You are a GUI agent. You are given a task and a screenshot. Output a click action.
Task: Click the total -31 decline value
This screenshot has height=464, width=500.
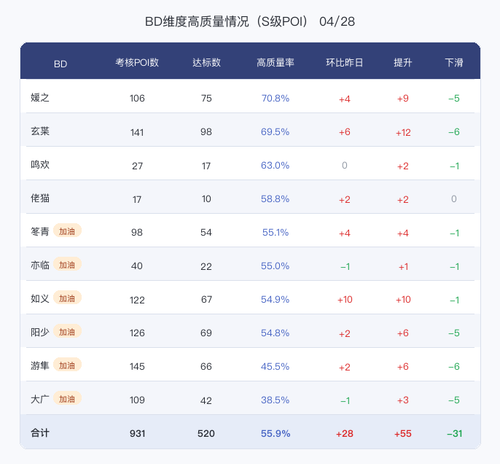click(x=455, y=434)
